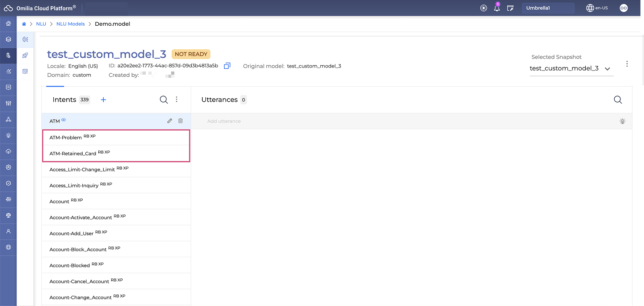Screen dimensions: 644x306
Task: Delete the ATM intent with trash icon
Action: (x=180, y=121)
